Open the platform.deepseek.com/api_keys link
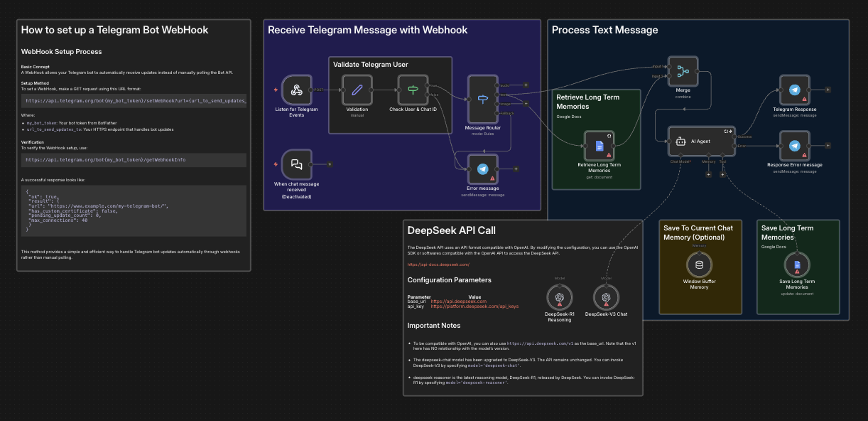 474,307
